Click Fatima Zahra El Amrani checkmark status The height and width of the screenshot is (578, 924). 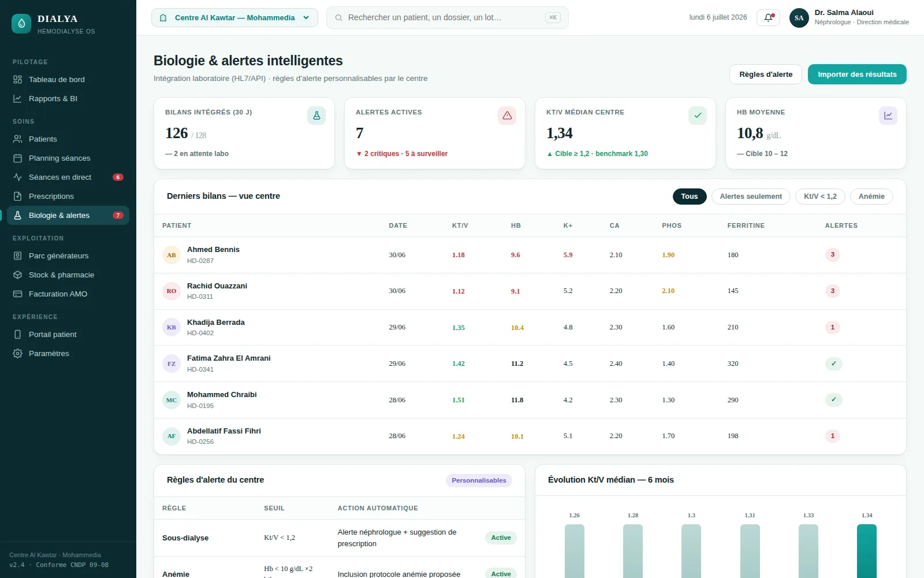834,364
